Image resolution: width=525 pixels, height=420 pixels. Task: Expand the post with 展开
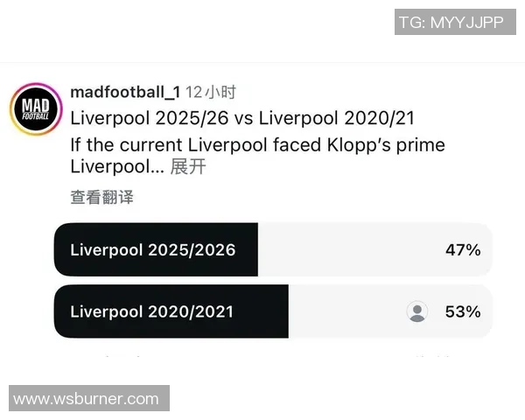[x=188, y=167]
